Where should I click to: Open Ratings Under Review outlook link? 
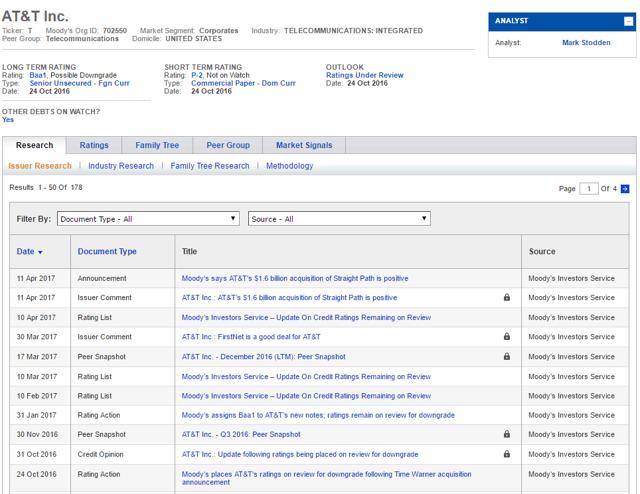pyautogui.click(x=364, y=75)
